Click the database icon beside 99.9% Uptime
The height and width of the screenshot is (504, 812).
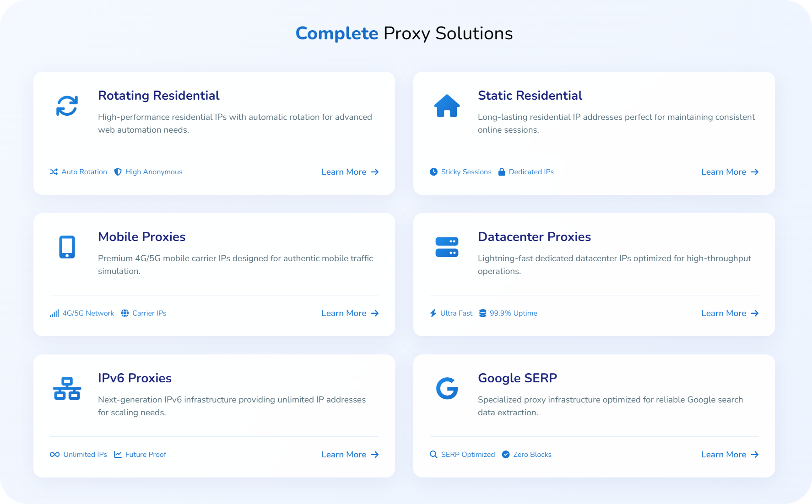click(x=482, y=313)
